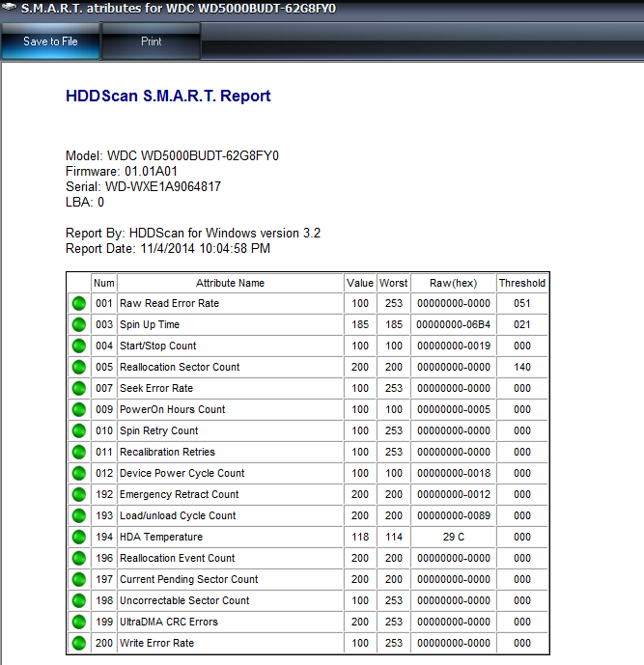The image size is (644, 665).
Task: Click the LBA: 0 line
Action: (85, 202)
